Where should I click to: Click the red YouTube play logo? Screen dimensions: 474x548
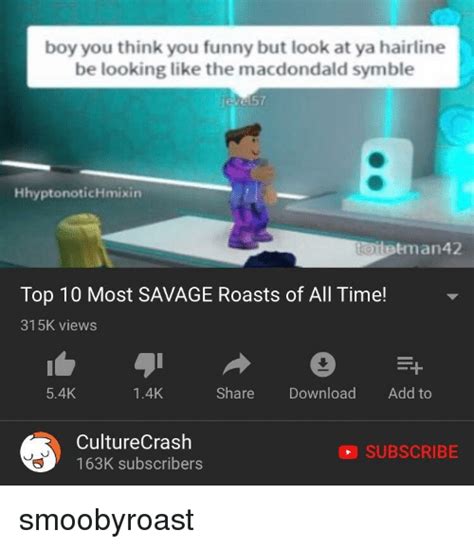(348, 452)
